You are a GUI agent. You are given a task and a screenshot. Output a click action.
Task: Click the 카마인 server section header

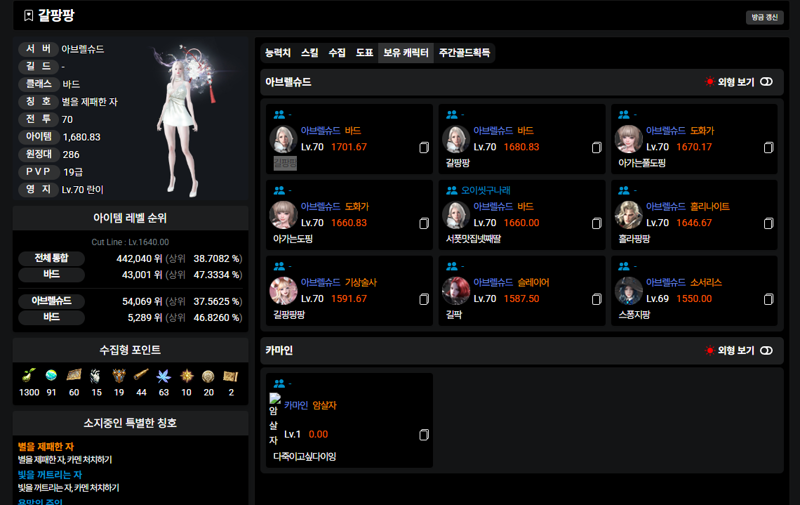522,350
